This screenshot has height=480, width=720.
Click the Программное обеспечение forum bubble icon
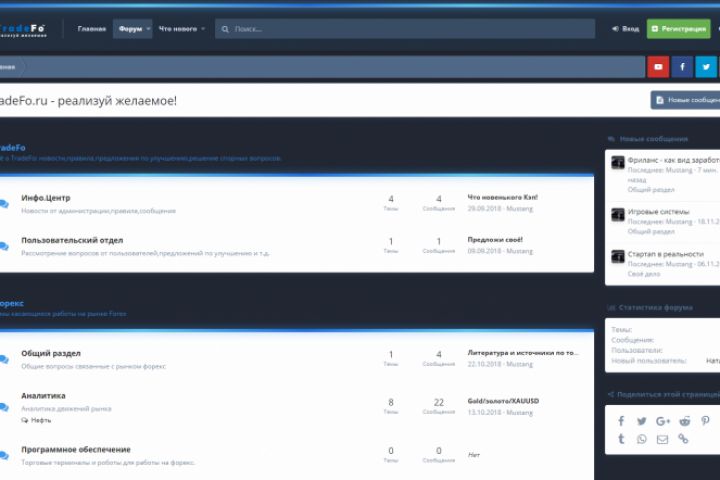4,455
